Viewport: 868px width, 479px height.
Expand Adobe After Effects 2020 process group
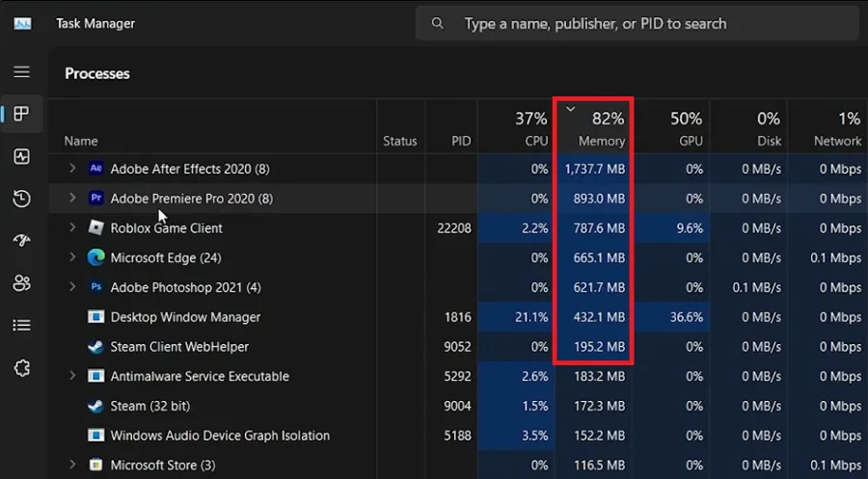tap(72, 168)
